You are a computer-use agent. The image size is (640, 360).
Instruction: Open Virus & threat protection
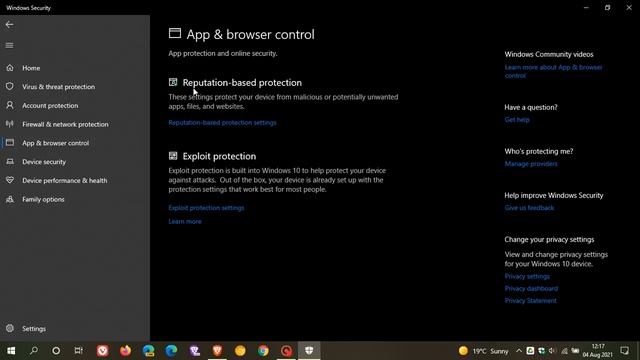[x=58, y=87]
